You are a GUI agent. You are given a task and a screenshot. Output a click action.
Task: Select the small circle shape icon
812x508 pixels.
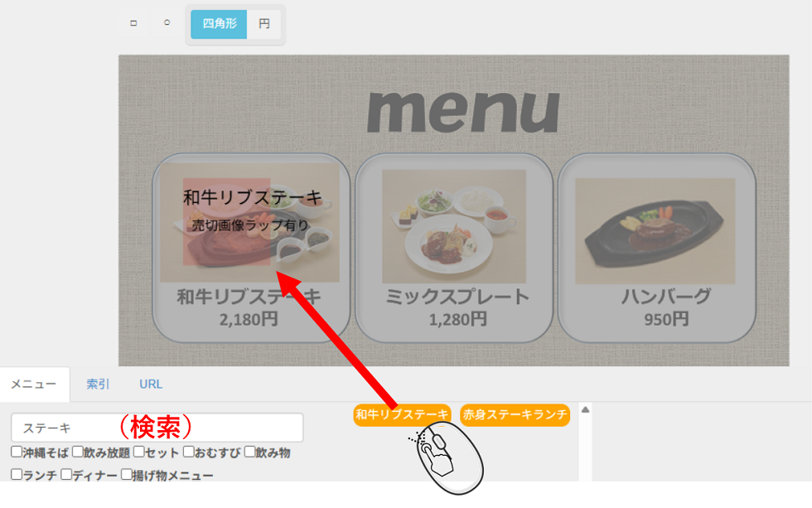(x=167, y=22)
